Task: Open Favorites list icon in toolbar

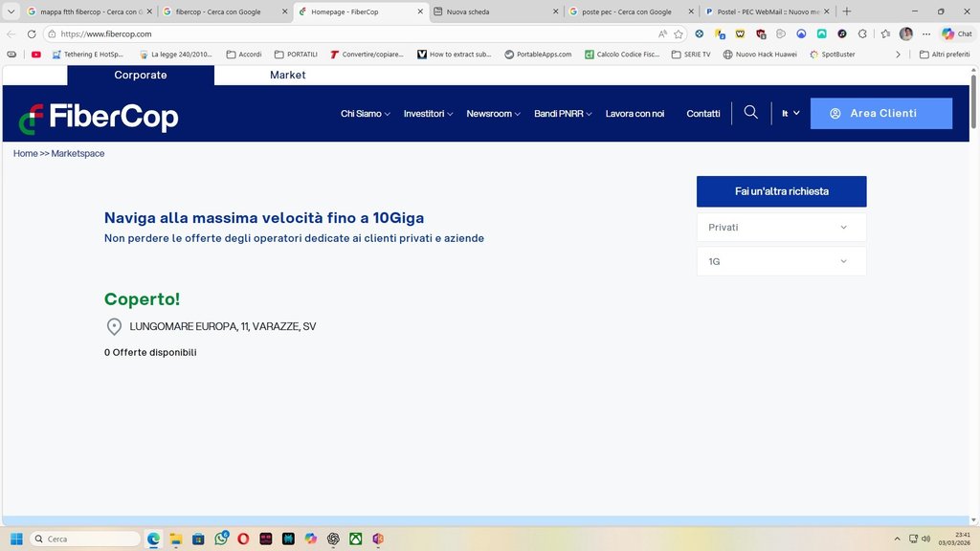Action: tap(885, 33)
